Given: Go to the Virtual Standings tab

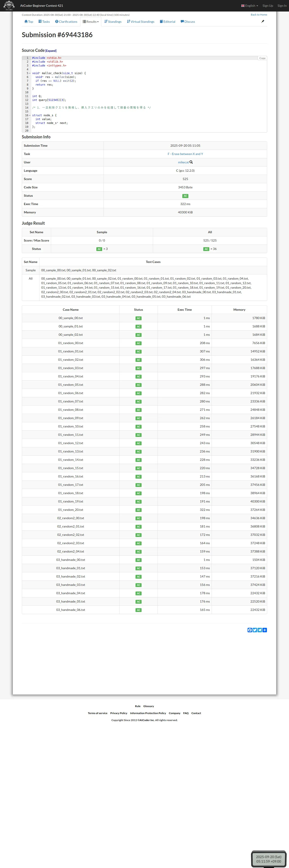Looking at the screenshot, I should (141, 22).
